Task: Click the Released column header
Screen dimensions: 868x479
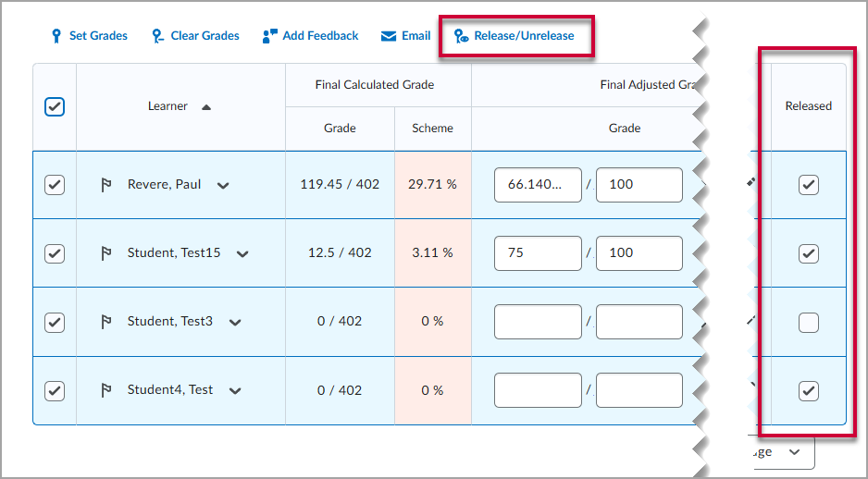Action: (808, 106)
